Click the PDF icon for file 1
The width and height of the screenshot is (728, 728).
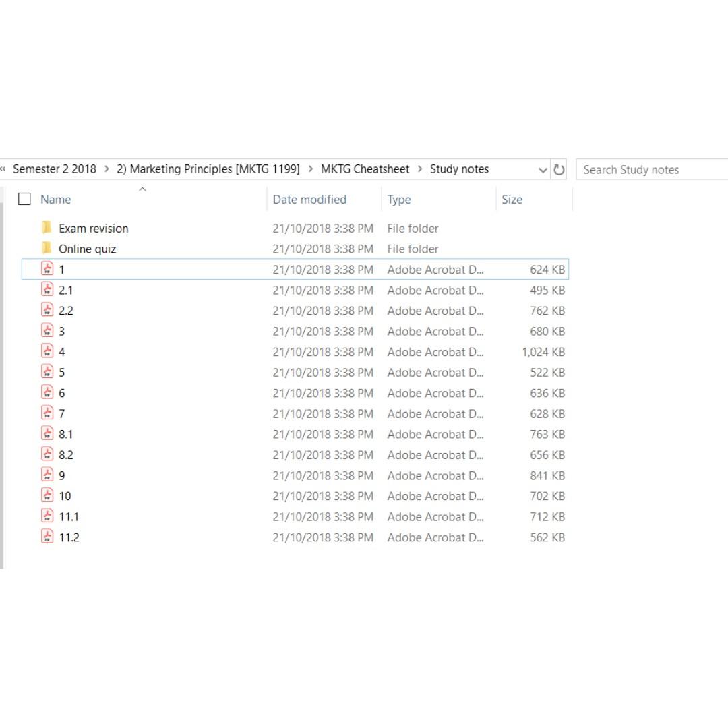coord(47,269)
